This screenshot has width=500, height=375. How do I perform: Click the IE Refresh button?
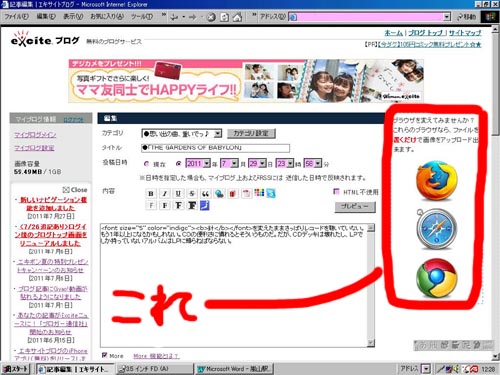(x=224, y=17)
